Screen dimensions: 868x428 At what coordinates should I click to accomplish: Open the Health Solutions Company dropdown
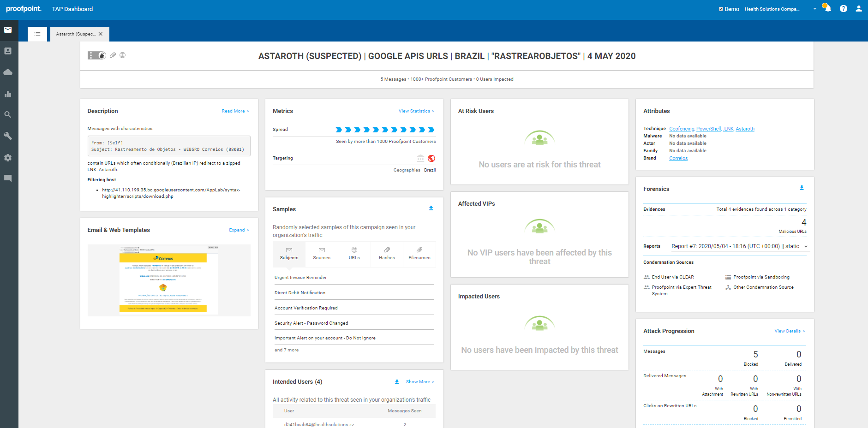780,9
